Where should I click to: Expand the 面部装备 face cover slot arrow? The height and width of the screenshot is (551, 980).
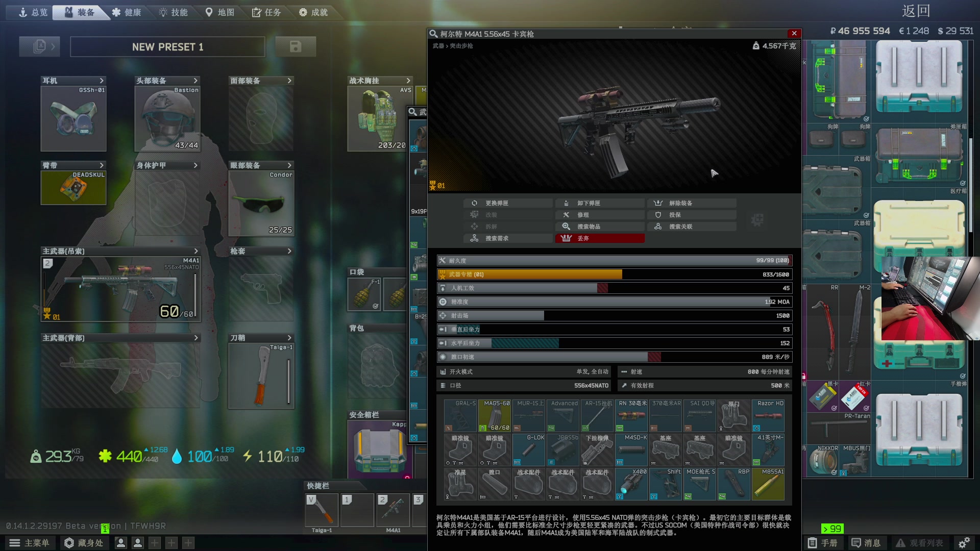tap(289, 81)
